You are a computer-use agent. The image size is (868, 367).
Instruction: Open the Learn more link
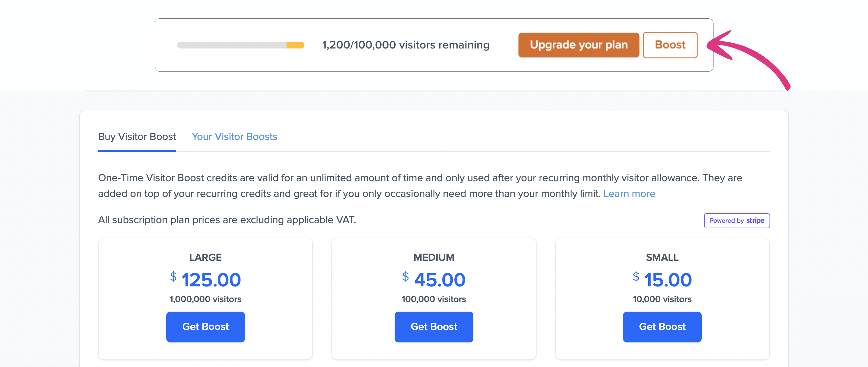click(629, 194)
